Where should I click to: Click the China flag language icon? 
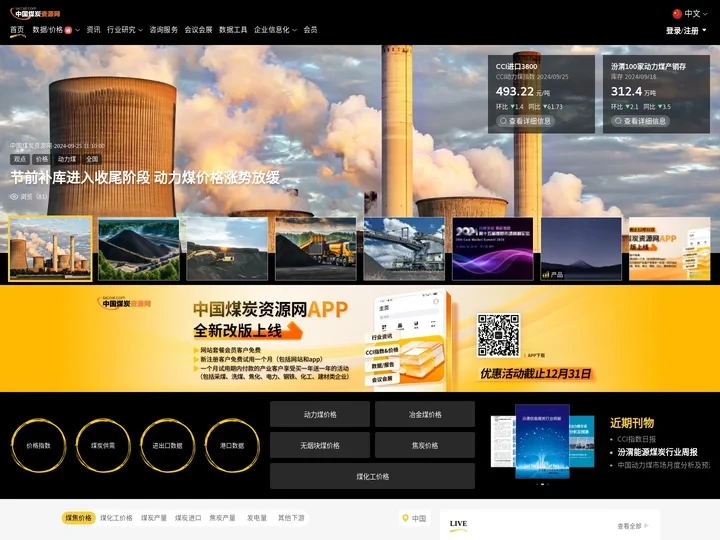click(677, 14)
